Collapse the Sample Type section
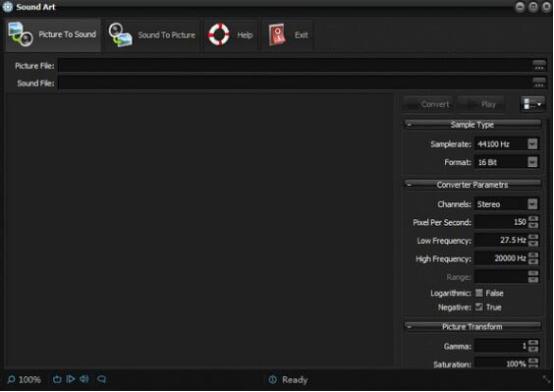This screenshot has height=392, width=554. 409,124
